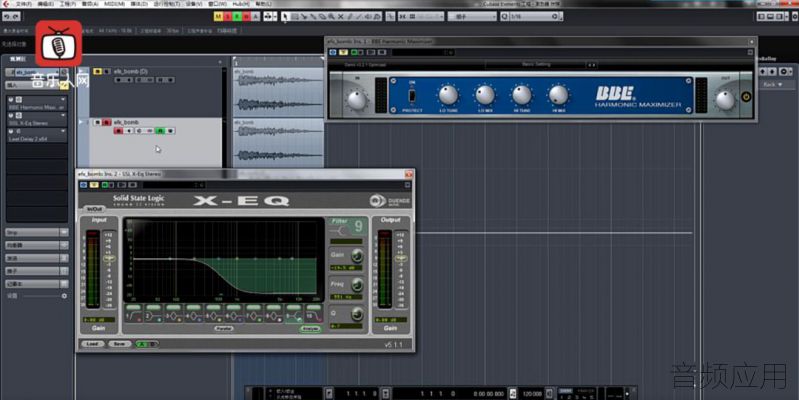Image resolution: width=799 pixels, height=400 pixels.
Task: Click the Load button in X-EQ
Action: click(92, 344)
